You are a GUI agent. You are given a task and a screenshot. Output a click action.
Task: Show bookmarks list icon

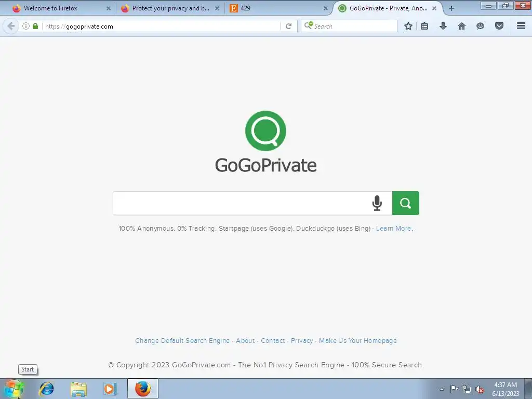[x=424, y=26]
